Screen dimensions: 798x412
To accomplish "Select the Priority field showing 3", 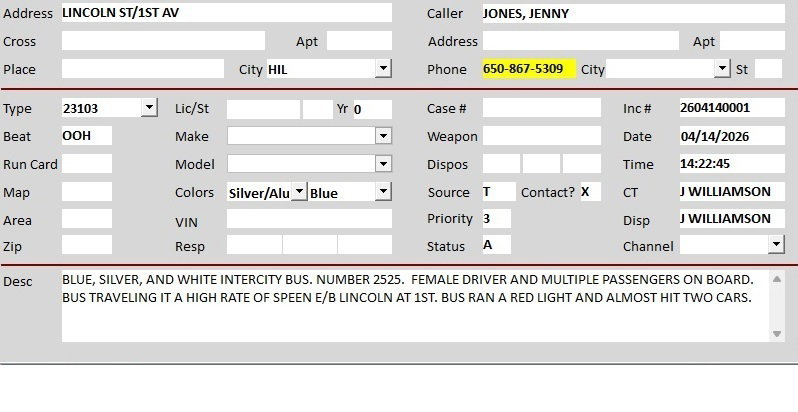I will click(x=496, y=218).
